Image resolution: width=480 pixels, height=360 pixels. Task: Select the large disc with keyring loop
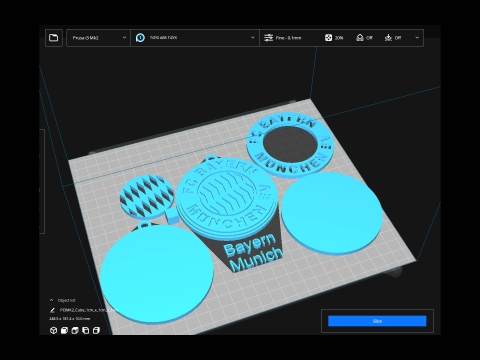tap(157, 273)
